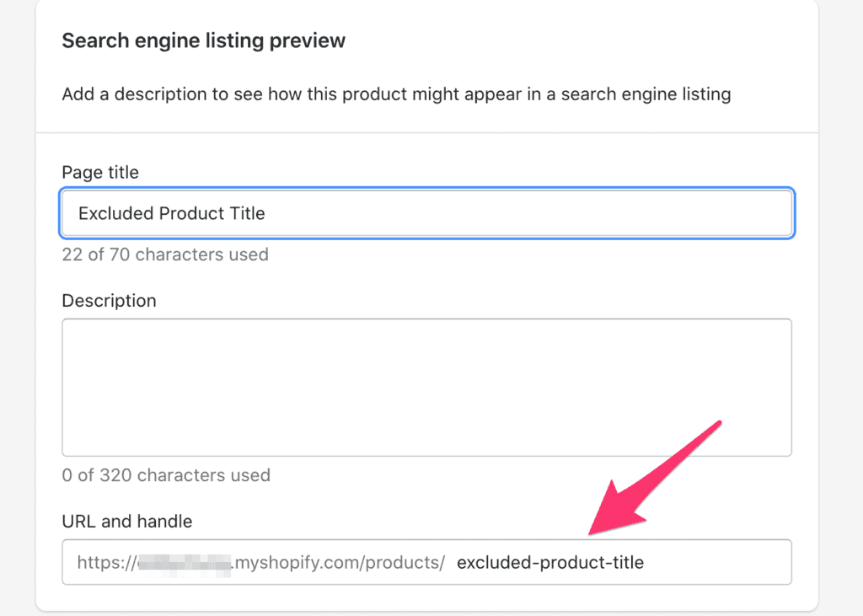The width and height of the screenshot is (863, 616).
Task: Click the end of the excluded-product-title handle
Action: click(642, 563)
